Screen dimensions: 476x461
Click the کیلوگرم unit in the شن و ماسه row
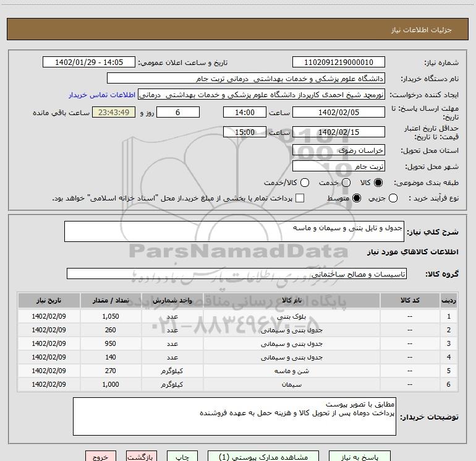172,371
